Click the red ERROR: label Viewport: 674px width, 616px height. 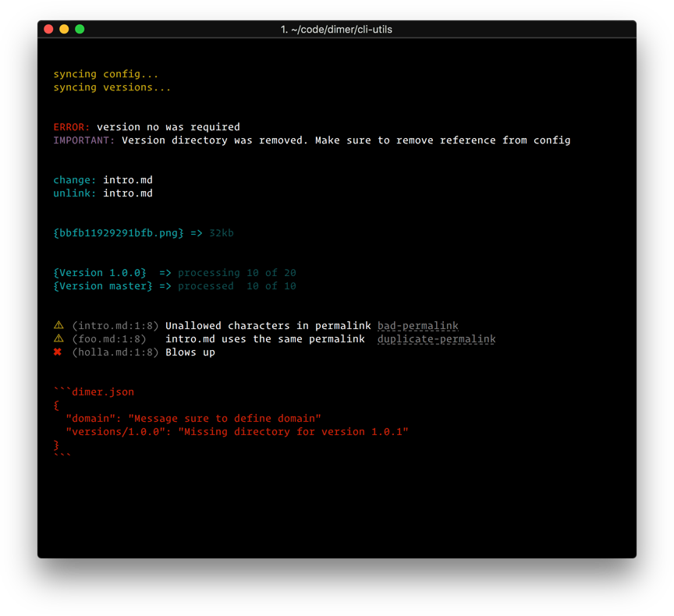coord(71,127)
